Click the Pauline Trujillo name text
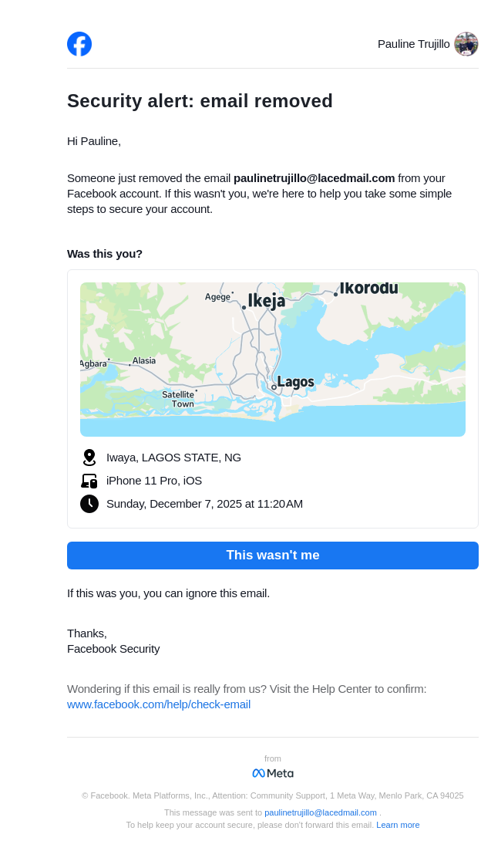The width and height of the screenshot is (481, 868). [x=413, y=44]
